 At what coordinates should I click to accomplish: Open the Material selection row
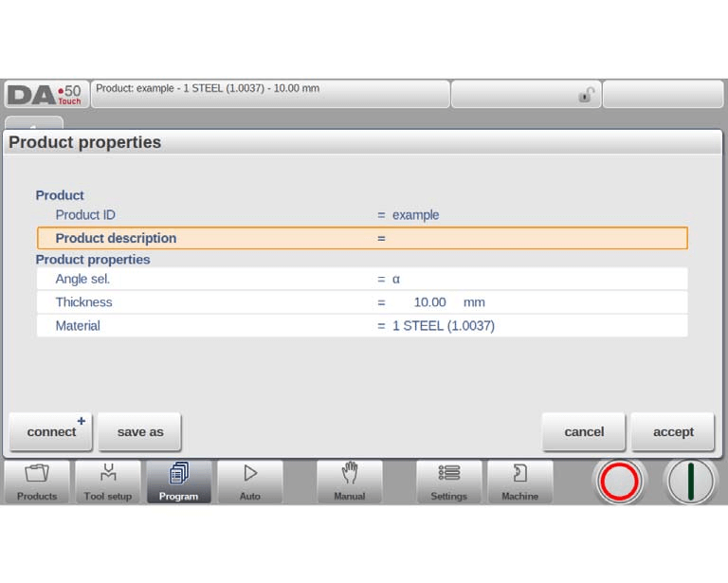tap(362, 326)
